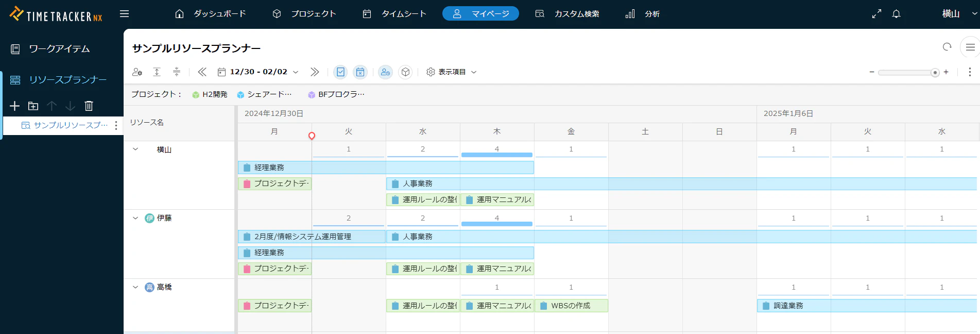Select プロジェクトデ… bar in 高橋's row

(x=275, y=306)
